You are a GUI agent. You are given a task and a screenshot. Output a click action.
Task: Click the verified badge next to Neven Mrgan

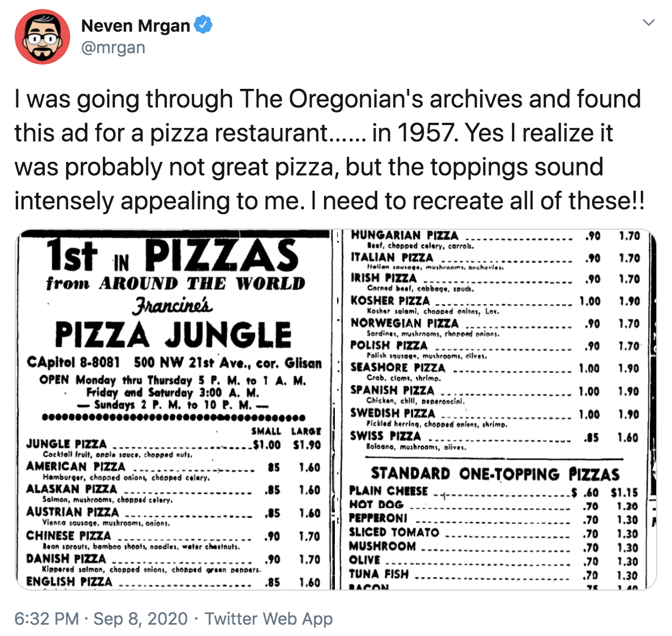click(x=204, y=25)
